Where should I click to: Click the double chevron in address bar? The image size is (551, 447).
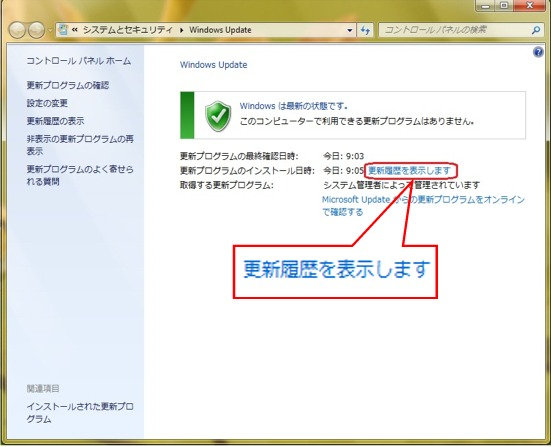(x=74, y=30)
